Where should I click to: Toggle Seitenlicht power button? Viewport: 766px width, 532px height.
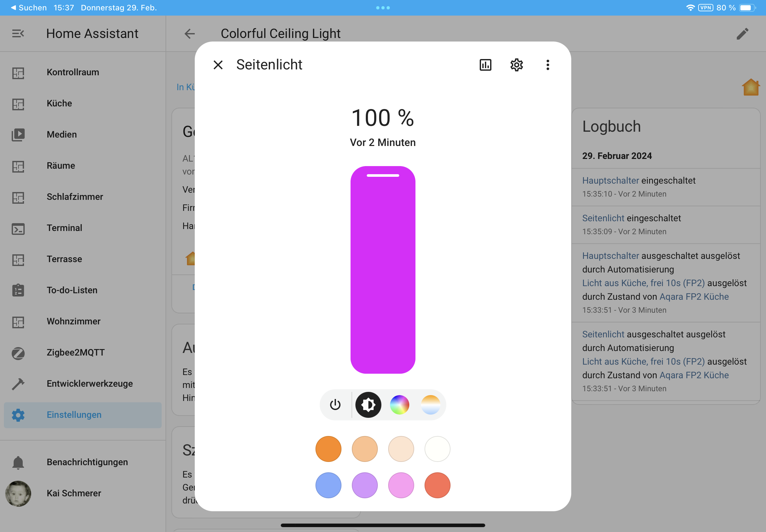coord(335,405)
